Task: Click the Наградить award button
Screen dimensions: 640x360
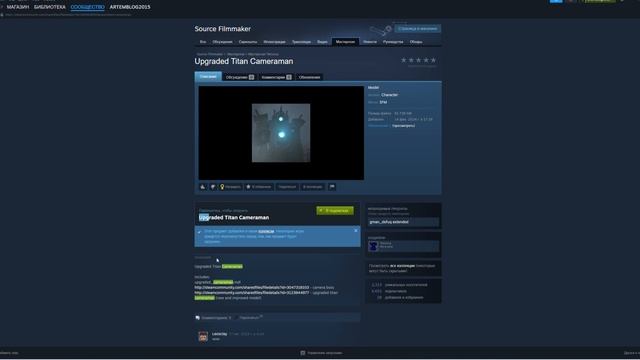Action: tap(231, 187)
